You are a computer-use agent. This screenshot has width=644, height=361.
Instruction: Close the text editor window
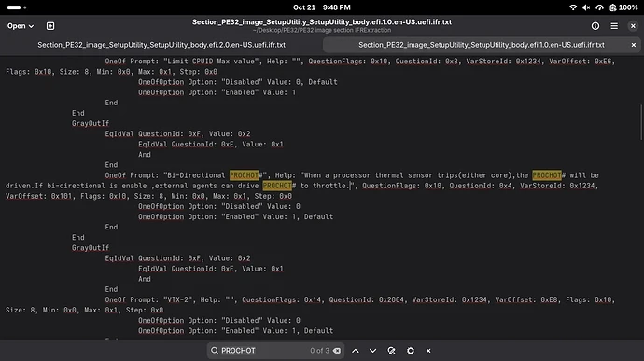pos(633,26)
